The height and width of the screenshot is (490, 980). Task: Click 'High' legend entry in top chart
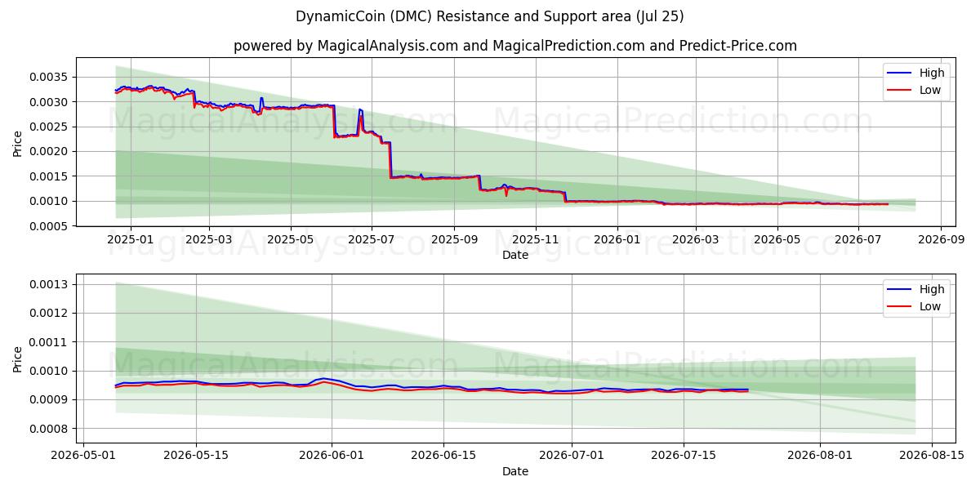click(x=932, y=73)
